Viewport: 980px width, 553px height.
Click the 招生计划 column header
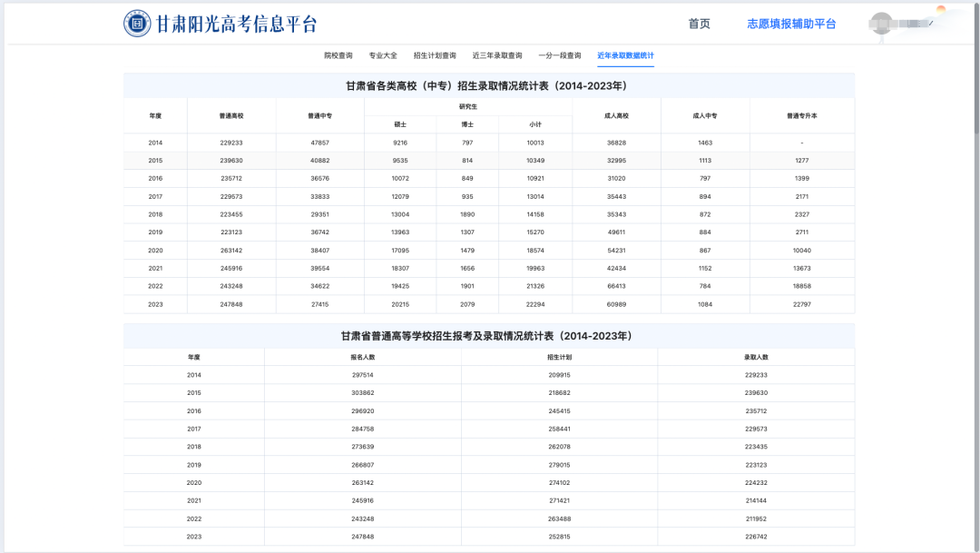[x=559, y=357]
